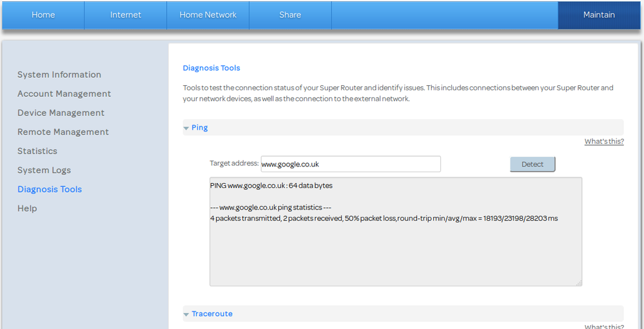Expand the Traceroute section arrow
This screenshot has width=644, height=329.
click(x=186, y=314)
